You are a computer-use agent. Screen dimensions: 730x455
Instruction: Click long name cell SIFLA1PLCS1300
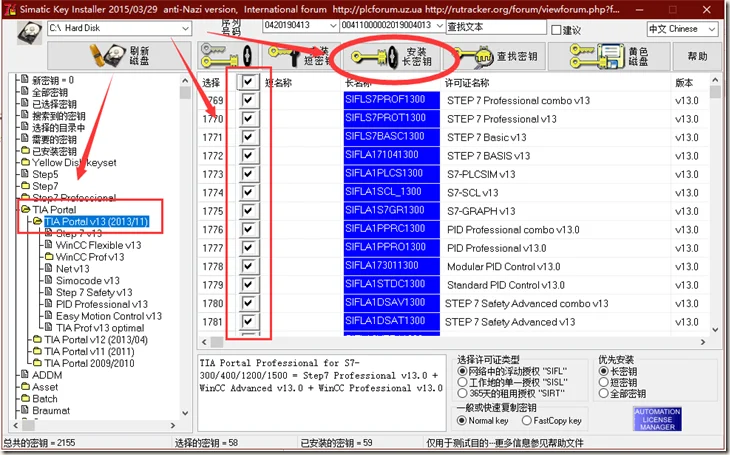click(392, 173)
